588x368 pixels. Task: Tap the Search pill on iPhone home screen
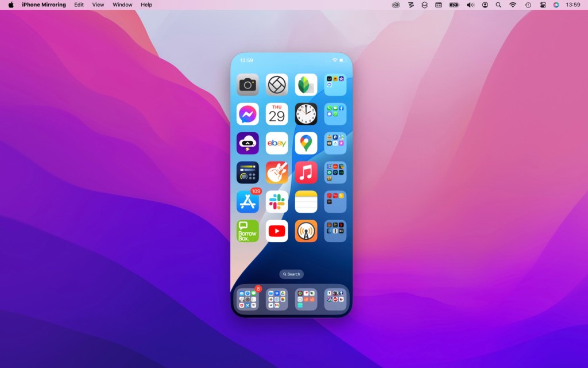(x=291, y=274)
